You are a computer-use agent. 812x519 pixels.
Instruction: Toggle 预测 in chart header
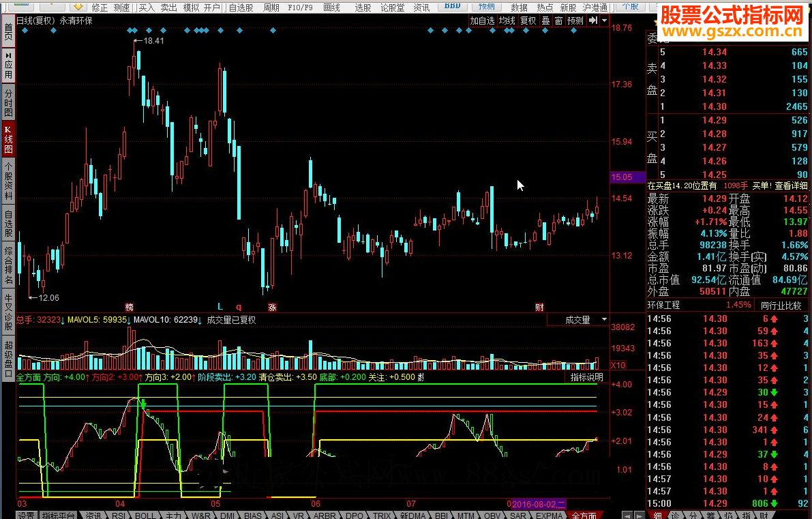pyautogui.click(x=575, y=20)
